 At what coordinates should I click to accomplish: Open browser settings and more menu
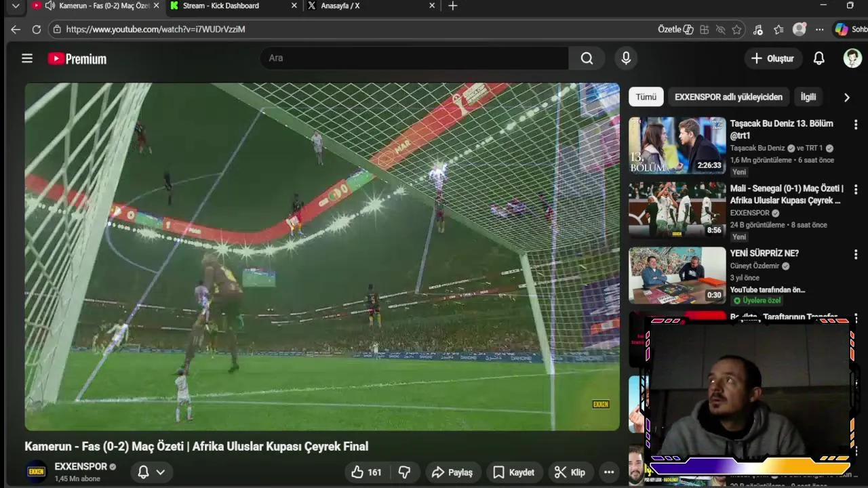click(x=820, y=30)
